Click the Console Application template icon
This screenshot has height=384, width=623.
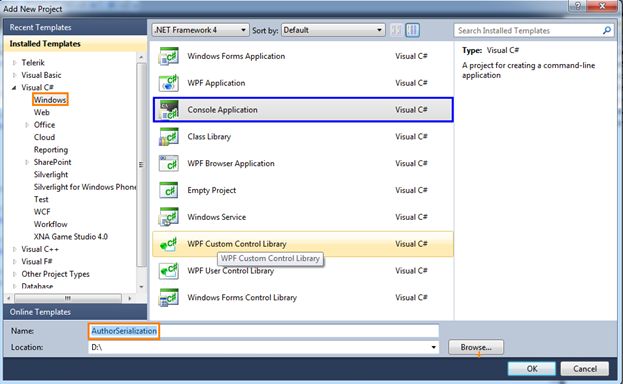[169, 110]
